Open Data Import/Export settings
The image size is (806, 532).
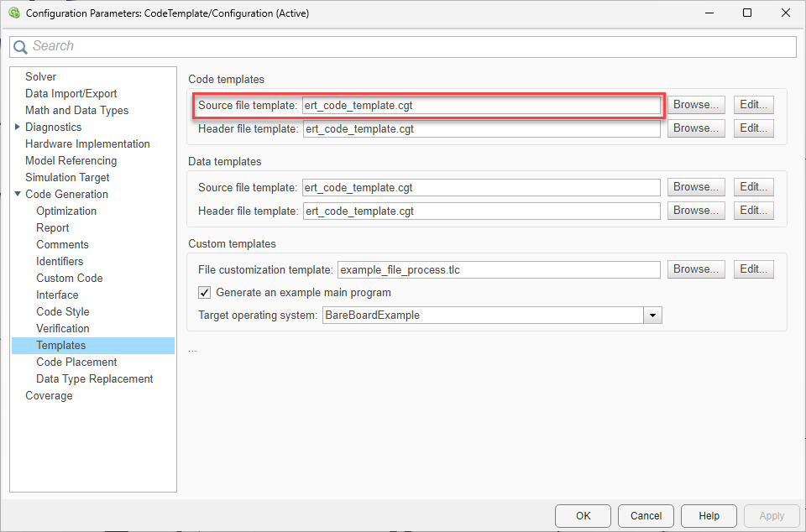71,93
